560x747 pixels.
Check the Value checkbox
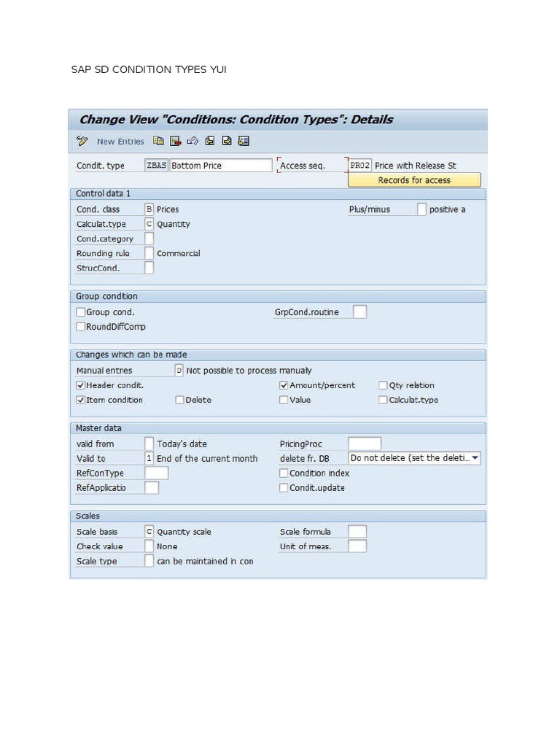click(284, 400)
